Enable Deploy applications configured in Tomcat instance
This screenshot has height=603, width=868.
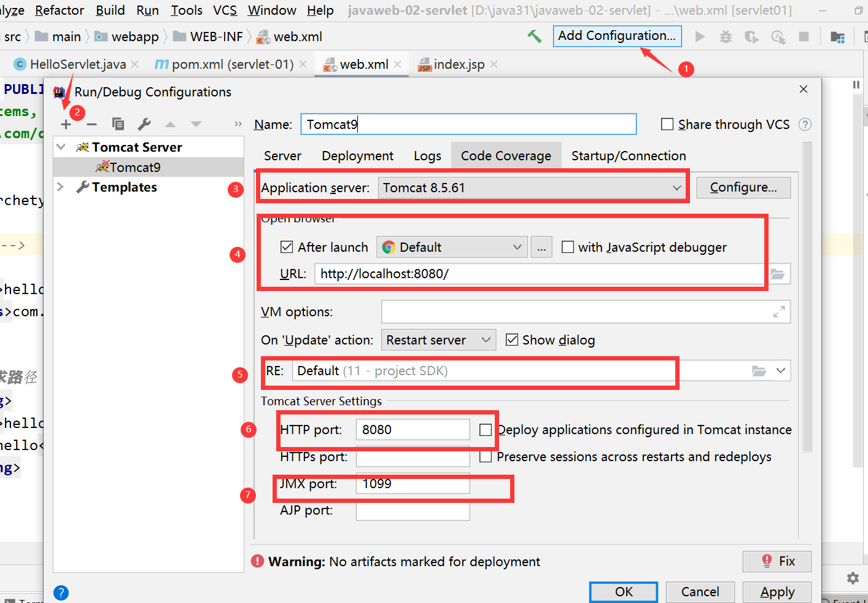coord(486,430)
